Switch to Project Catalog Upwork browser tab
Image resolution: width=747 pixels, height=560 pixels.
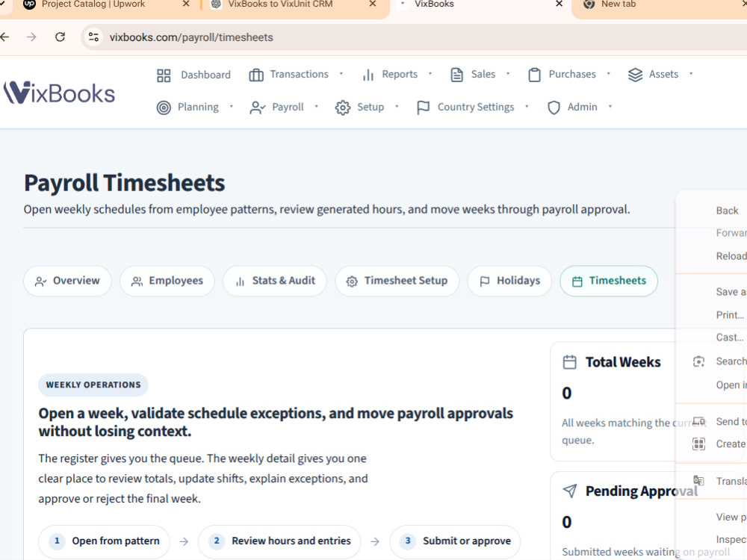click(93, 4)
